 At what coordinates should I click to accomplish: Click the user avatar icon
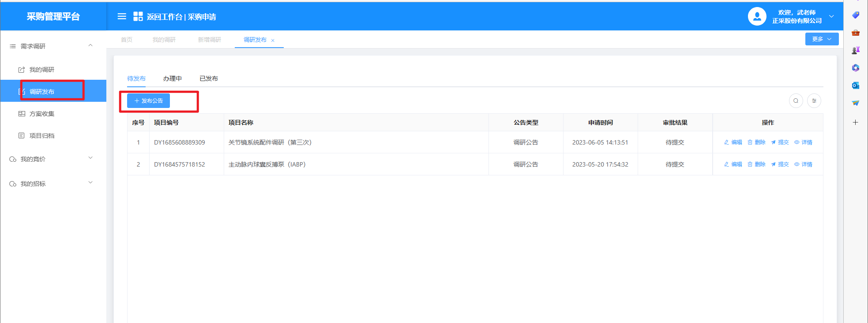[x=757, y=17]
